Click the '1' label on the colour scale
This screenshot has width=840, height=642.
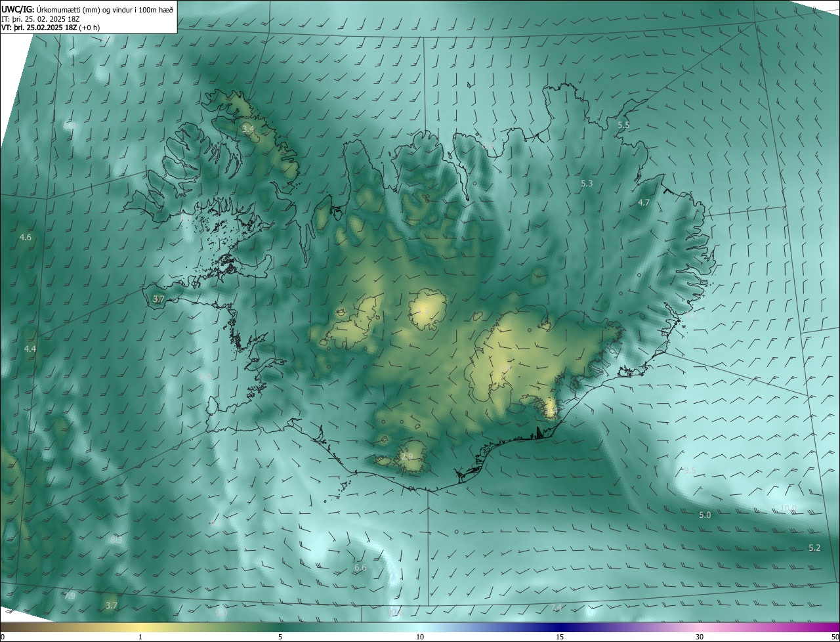[140, 637]
